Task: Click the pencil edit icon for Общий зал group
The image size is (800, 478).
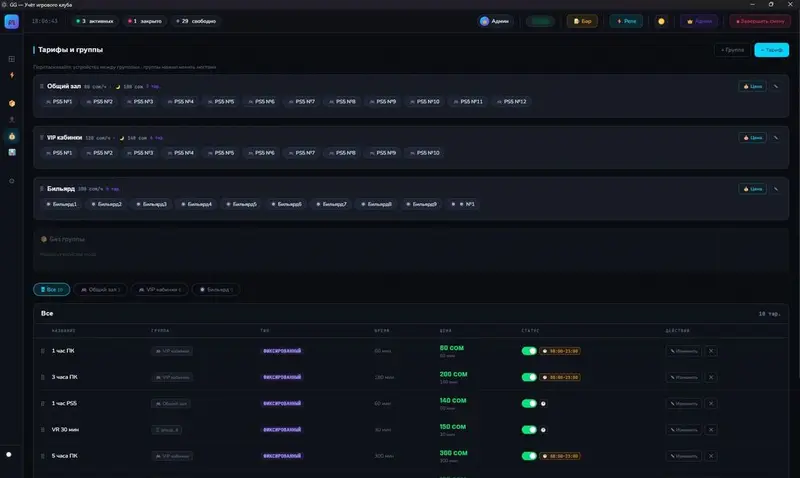Action: click(776, 87)
